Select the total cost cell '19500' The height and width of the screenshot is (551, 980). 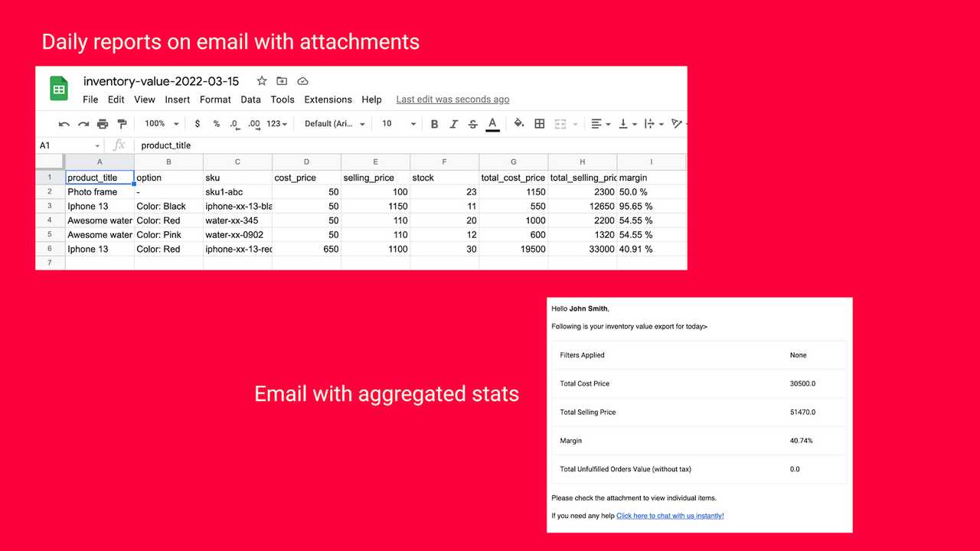pyautogui.click(x=513, y=249)
